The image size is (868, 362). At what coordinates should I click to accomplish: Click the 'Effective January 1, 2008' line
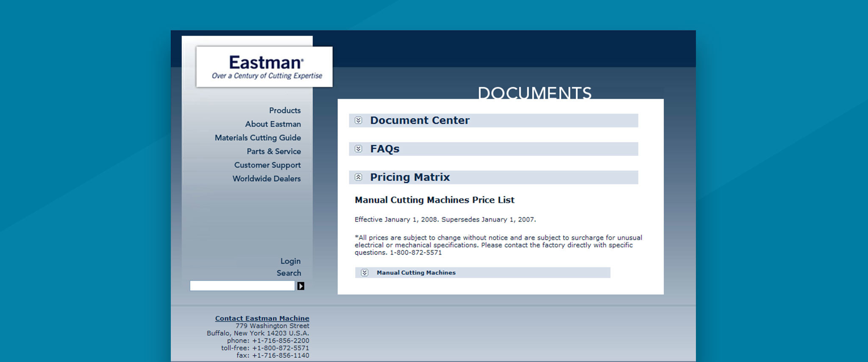[445, 219]
